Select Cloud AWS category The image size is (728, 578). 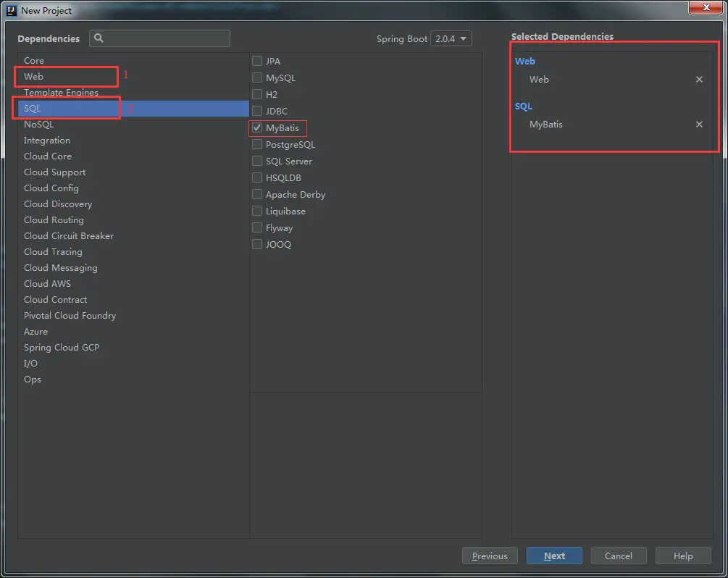[x=133, y=284]
